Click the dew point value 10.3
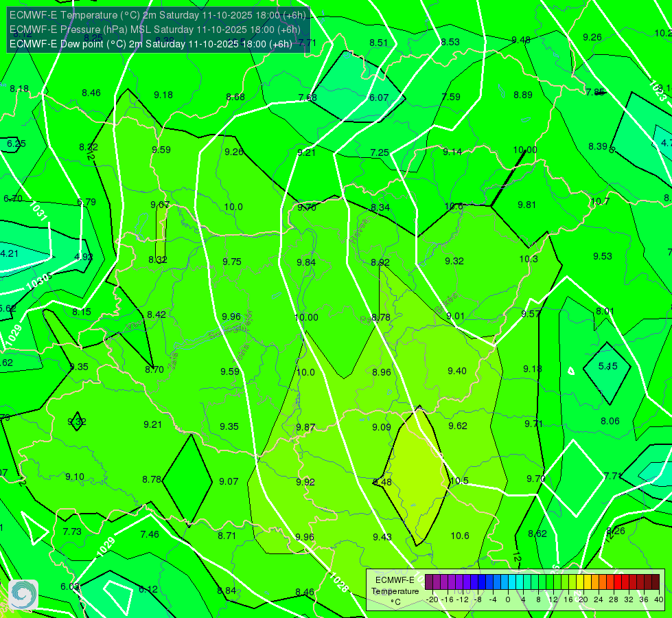 coord(528,259)
